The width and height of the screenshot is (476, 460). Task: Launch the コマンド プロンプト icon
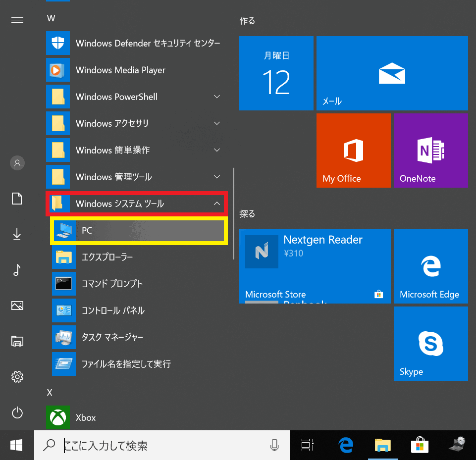click(x=64, y=284)
